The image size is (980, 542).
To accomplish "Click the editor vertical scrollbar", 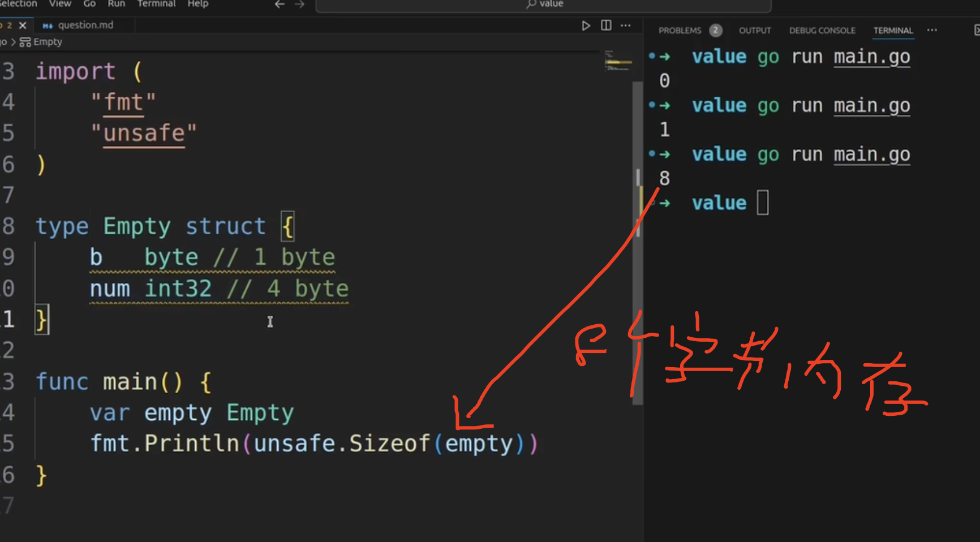I will coord(638,243).
